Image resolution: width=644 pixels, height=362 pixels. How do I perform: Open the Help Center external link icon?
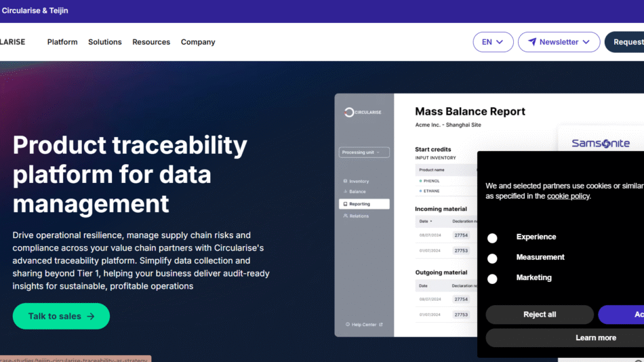pos(381,325)
